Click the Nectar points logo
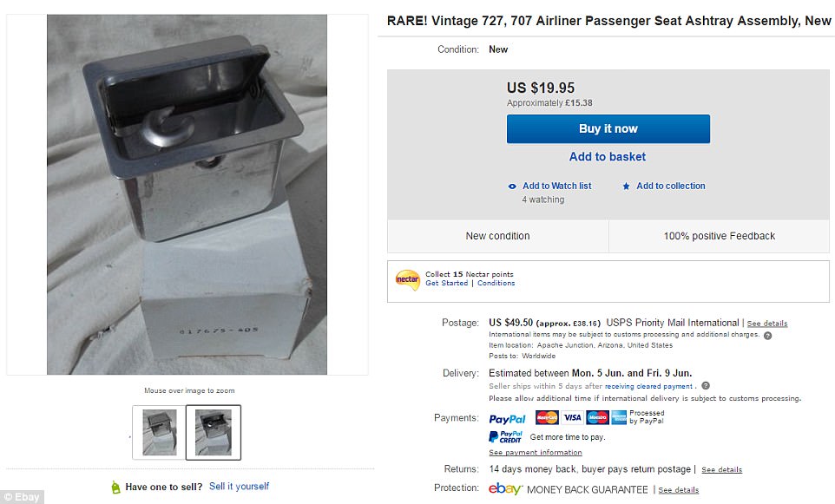This screenshot has width=835, height=504. [407, 279]
